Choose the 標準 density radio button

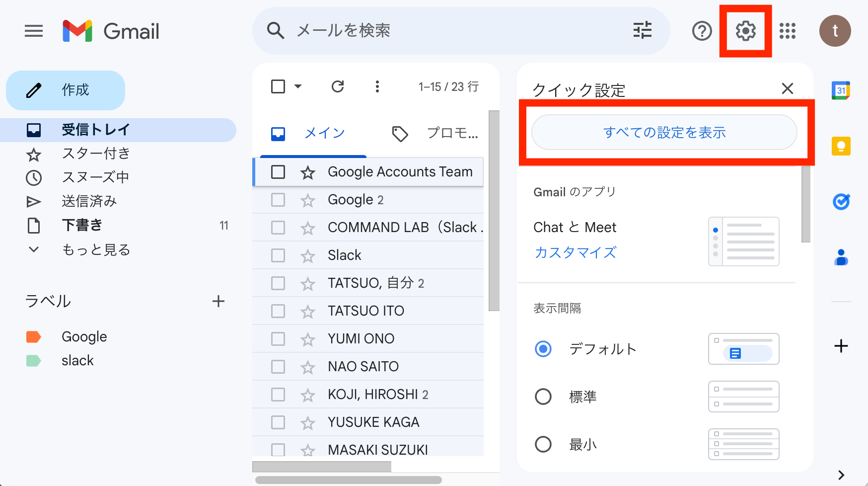pos(543,397)
